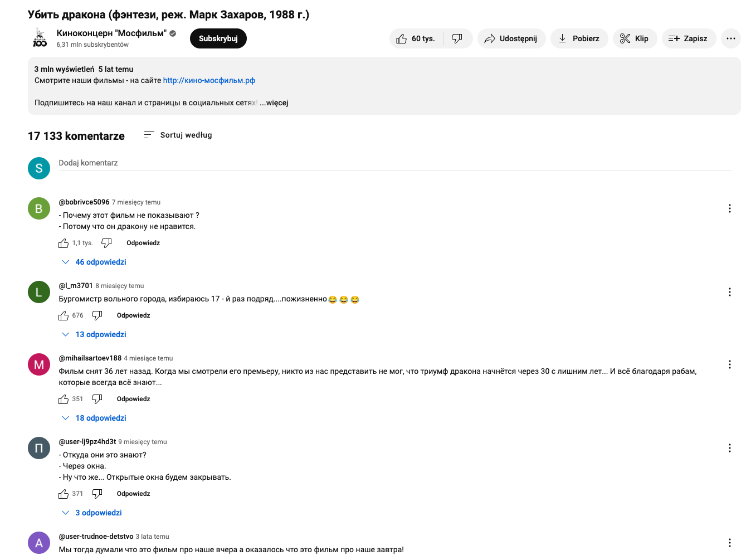This screenshot has width=741, height=560.
Task: Open the three-dot more actions menu beside Zapisz
Action: coord(730,38)
